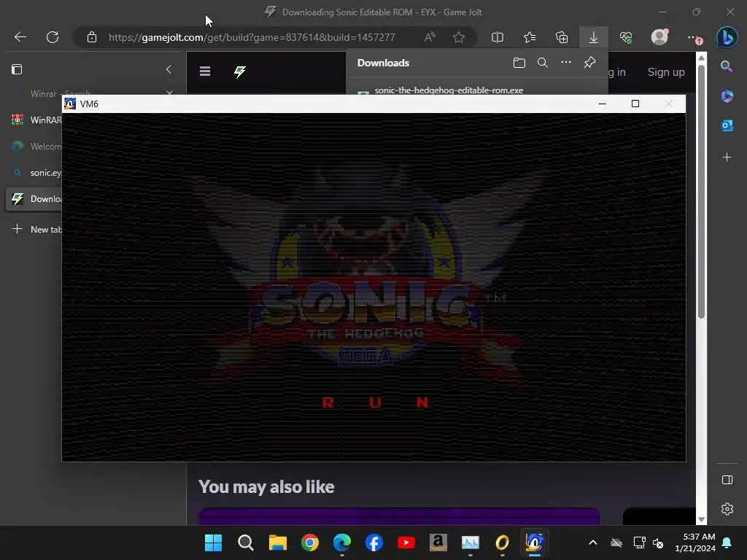The image size is (747, 560).
Task: Toggle the sidebar visibility button
Action: [x=727, y=480]
